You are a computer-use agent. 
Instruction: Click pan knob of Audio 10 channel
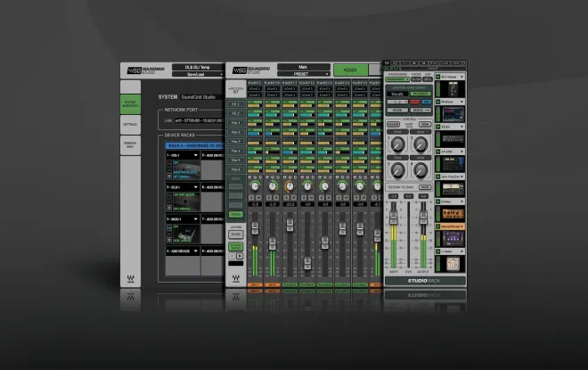(273, 186)
